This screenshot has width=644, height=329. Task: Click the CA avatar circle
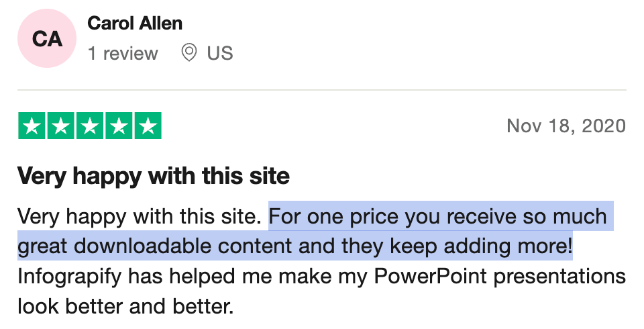[x=47, y=38]
